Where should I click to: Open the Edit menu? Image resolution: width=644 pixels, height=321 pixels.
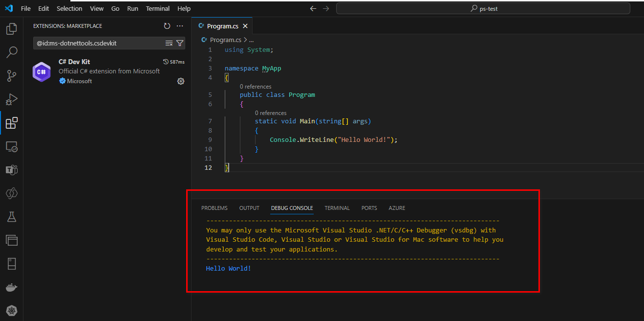(x=43, y=8)
